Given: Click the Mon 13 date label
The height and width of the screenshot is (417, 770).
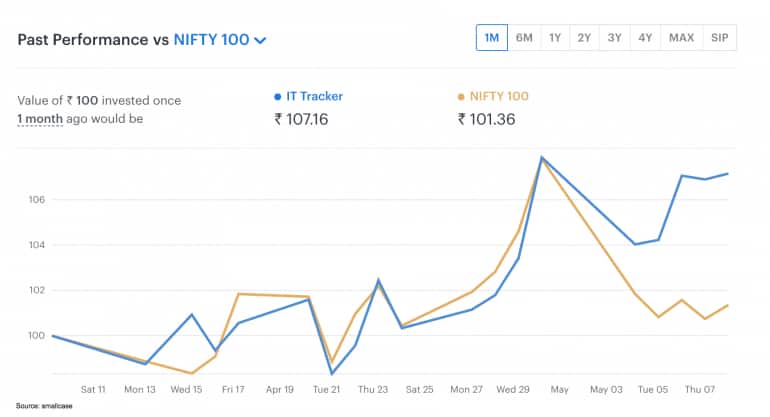Looking at the screenshot, I should pos(139,389).
